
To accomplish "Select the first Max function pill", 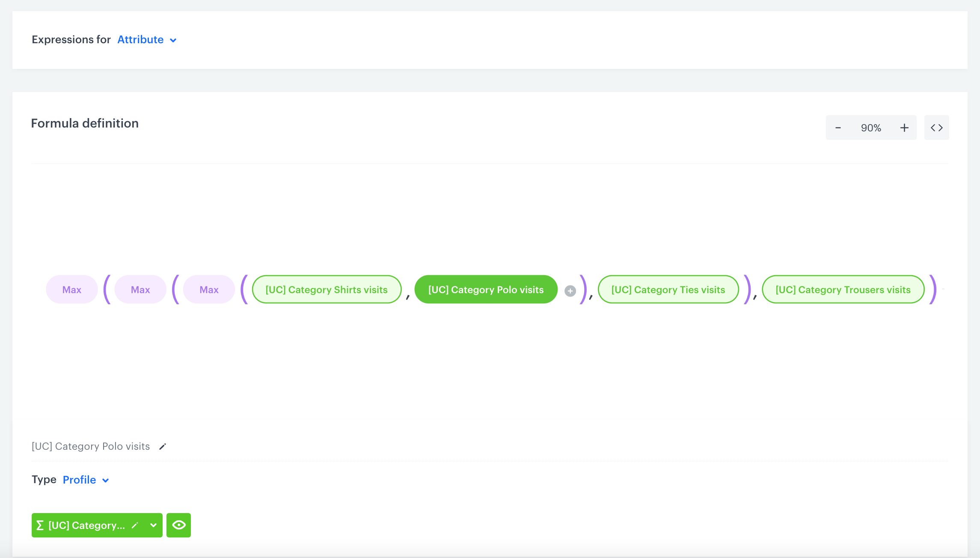I will [x=71, y=289].
